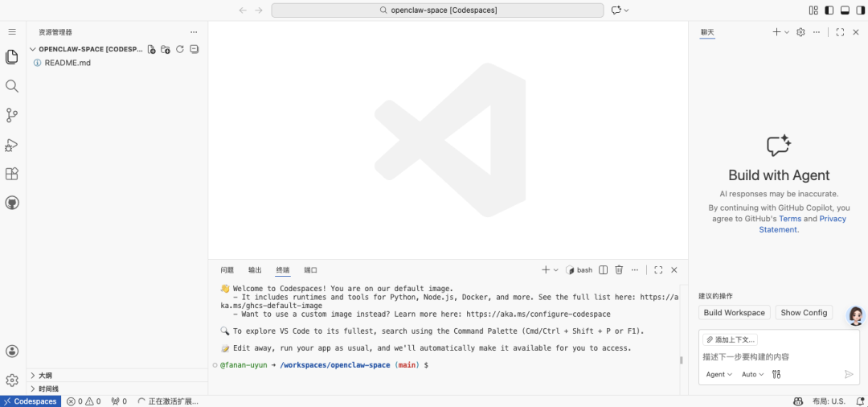The width and height of the screenshot is (868, 407).
Task: Refresh the explorer file tree
Action: [x=180, y=49]
